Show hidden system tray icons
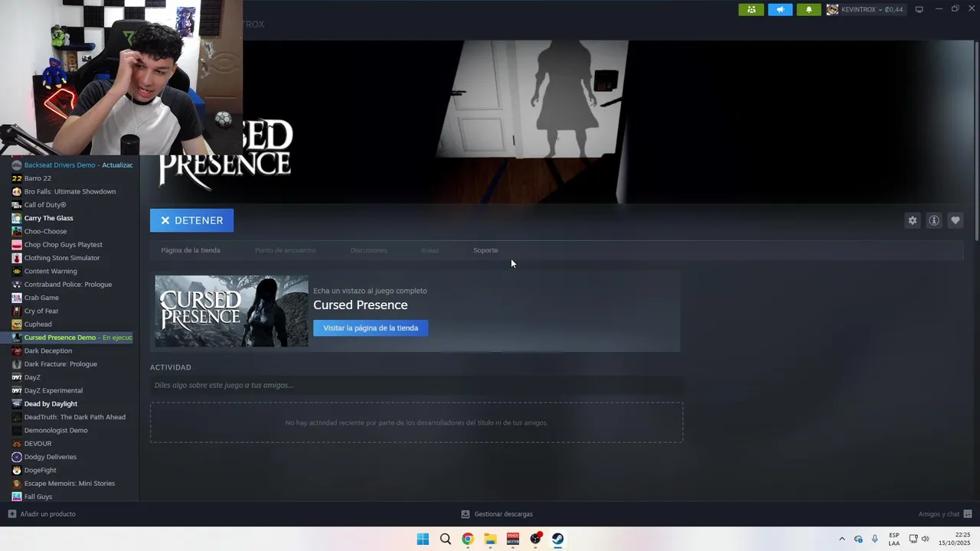 pyautogui.click(x=841, y=539)
